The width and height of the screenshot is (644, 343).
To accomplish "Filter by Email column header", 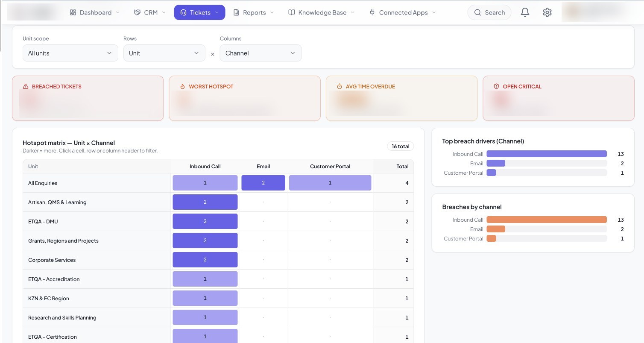I will [263, 167].
